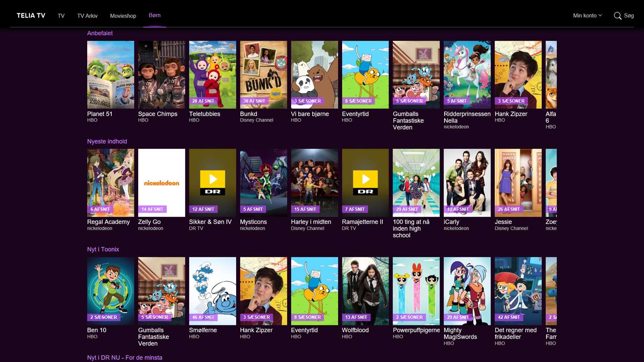Screen dimensions: 644x362
Task: Click the Zelly Go title text
Action: pos(149,222)
